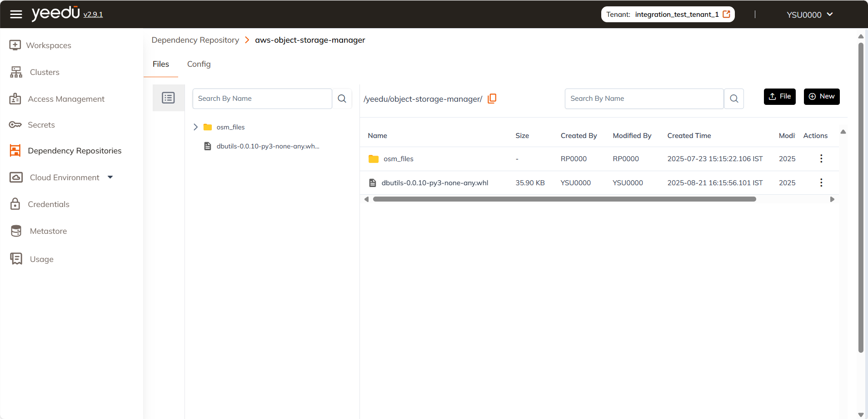Screen dimensions: 868x419
Task: Click the New button
Action: 821,96
